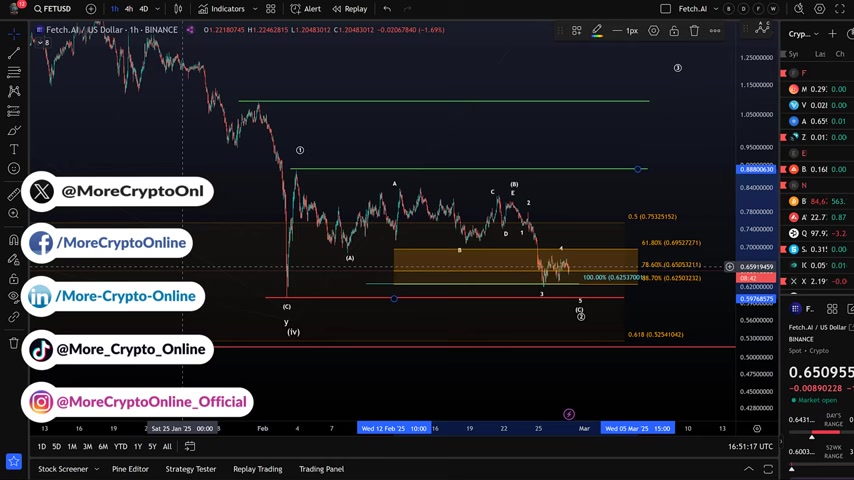This screenshot has height=480, width=854.
Task: Select the 4h timeframe
Action: pos(129,9)
